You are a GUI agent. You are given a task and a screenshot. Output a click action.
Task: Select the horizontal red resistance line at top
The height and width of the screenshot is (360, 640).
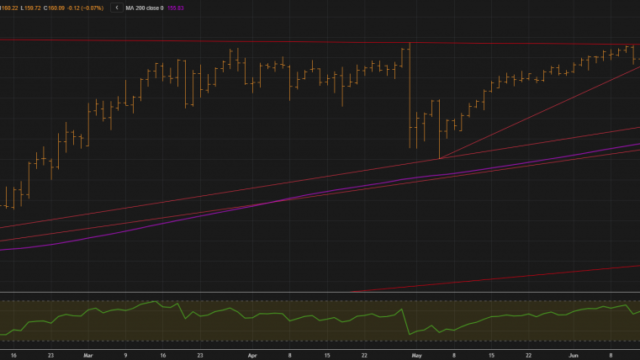(320, 42)
